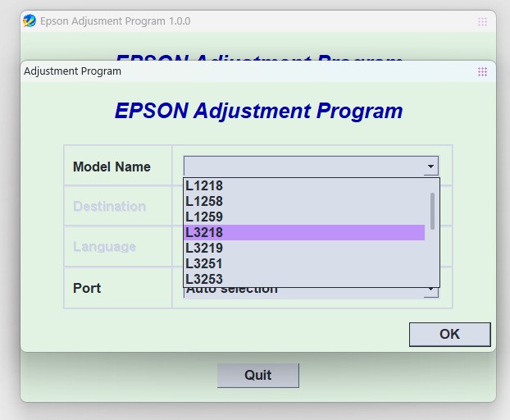Viewport: 510px width, 420px height.
Task: Select L3251 from the model list
Action: coord(304,264)
